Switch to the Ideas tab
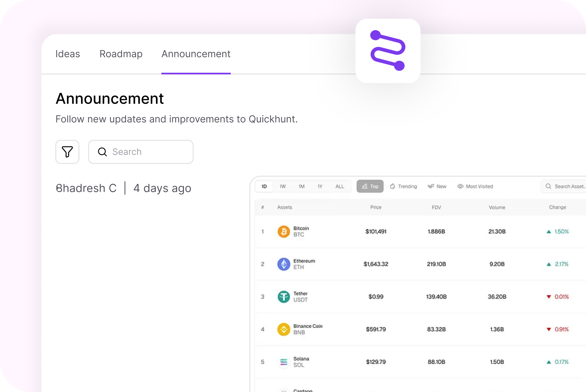 click(x=68, y=54)
